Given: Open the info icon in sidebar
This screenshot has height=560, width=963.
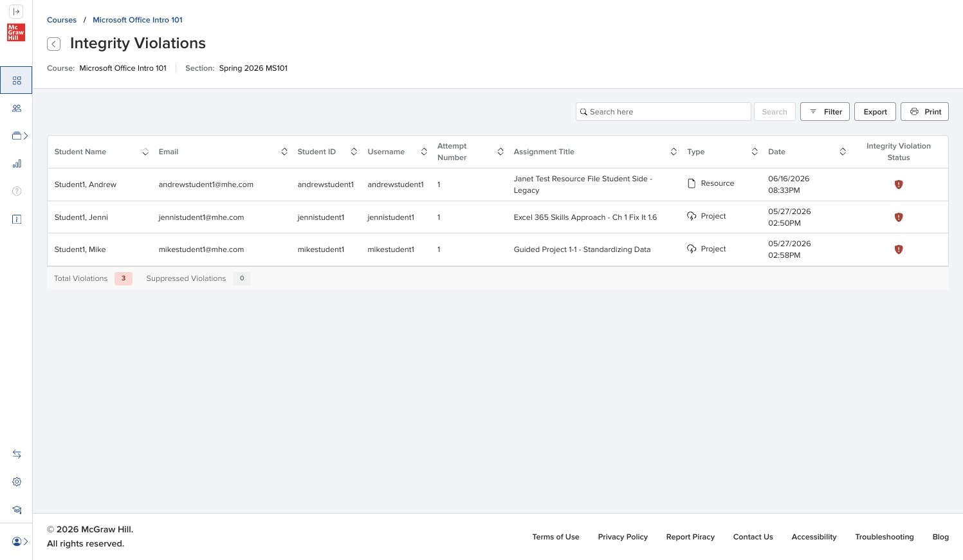Looking at the screenshot, I should click(17, 219).
